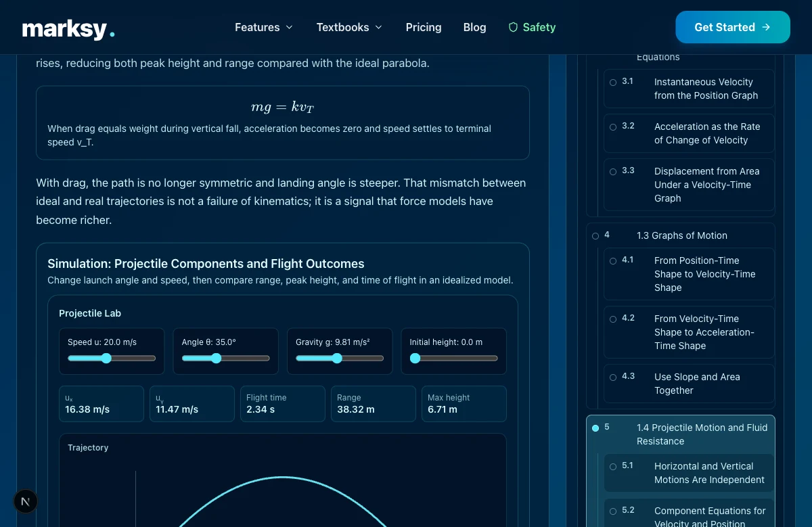Select the circle marker for section 5.1

click(613, 466)
